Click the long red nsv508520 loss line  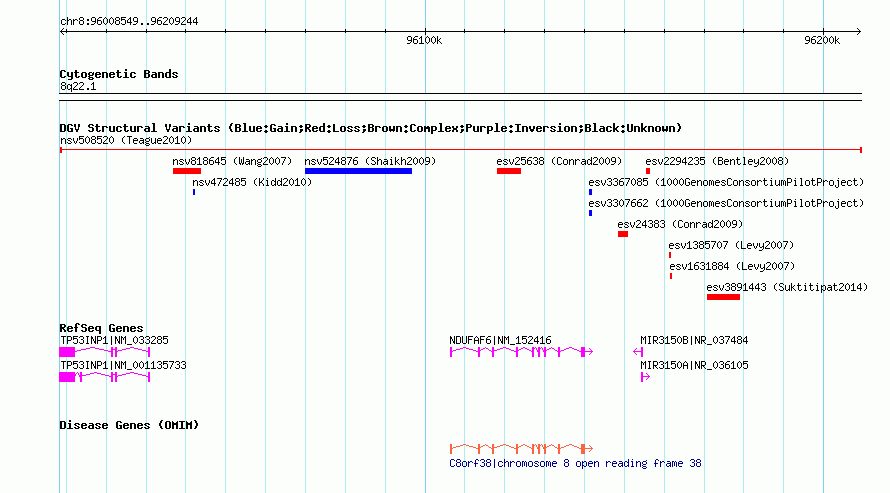461,150
